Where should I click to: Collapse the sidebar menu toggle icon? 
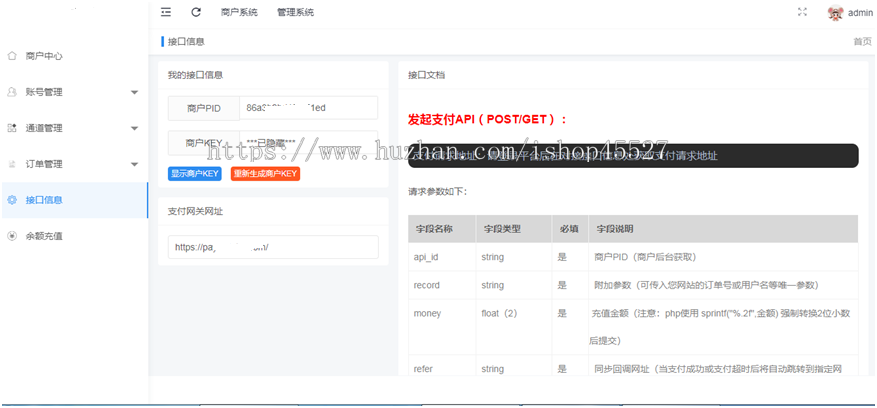click(x=166, y=12)
